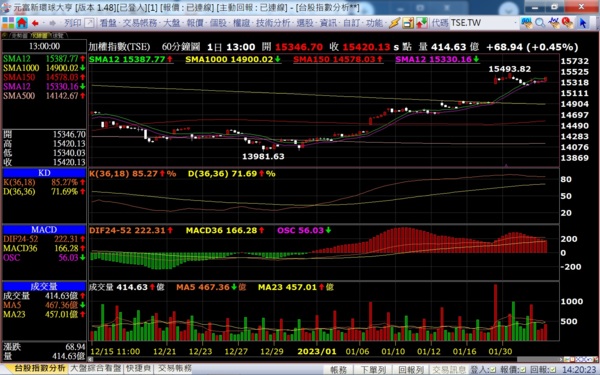Click the red home icon in toolbar
Screen dimensions: 600x375
[x=22, y=23]
